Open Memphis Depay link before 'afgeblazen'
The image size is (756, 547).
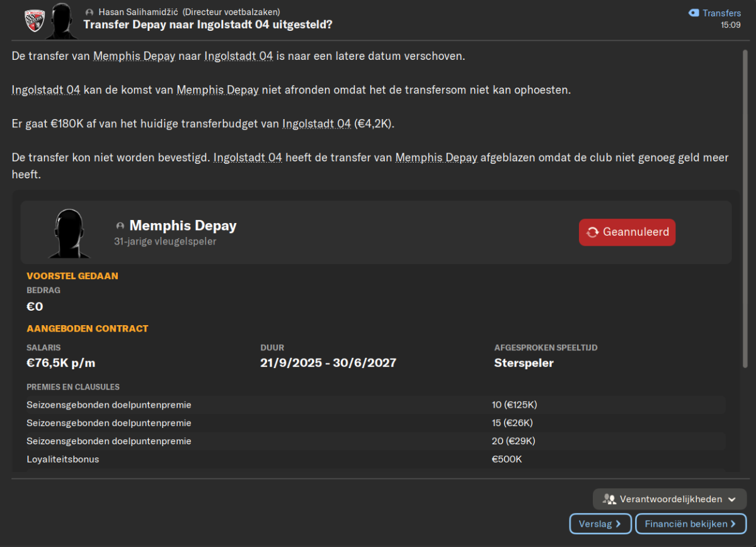pyautogui.click(x=437, y=158)
